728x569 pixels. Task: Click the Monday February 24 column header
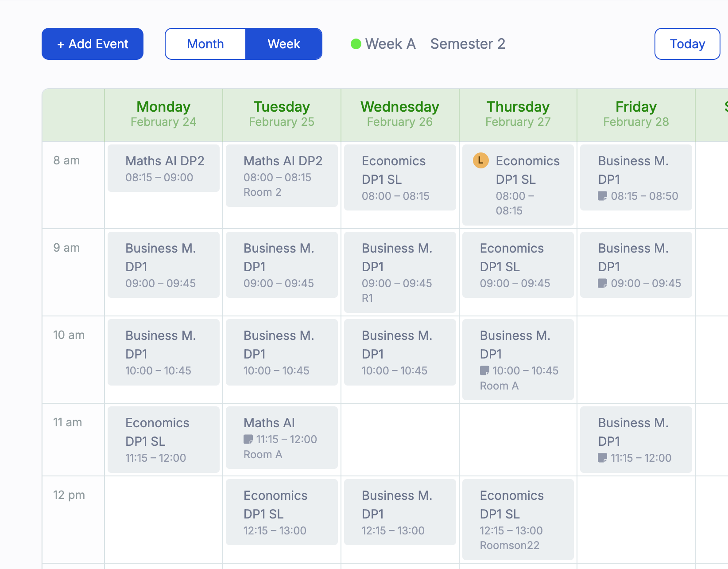click(x=163, y=113)
